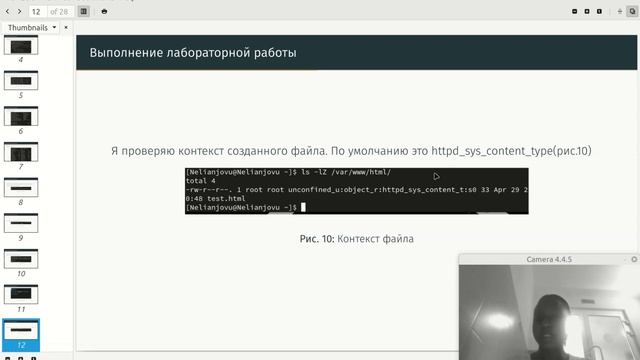The width and height of the screenshot is (640, 360).
Task: Toggle the side pane button
Action: click(84, 11)
